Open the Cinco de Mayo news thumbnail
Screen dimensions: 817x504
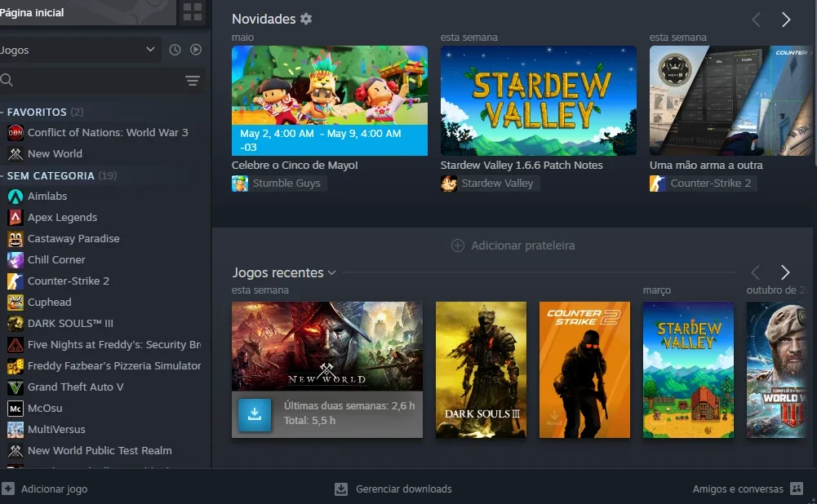[329, 100]
